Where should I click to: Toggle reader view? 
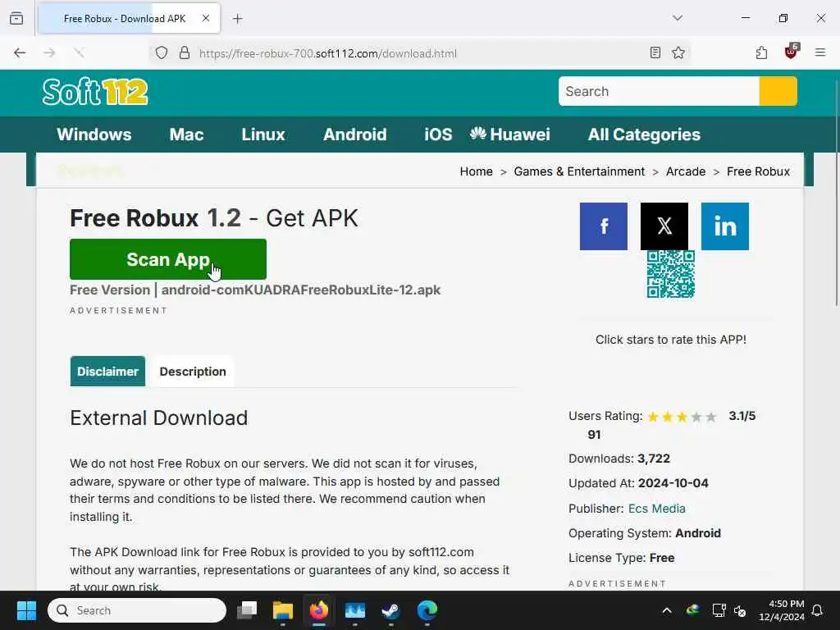(x=655, y=52)
